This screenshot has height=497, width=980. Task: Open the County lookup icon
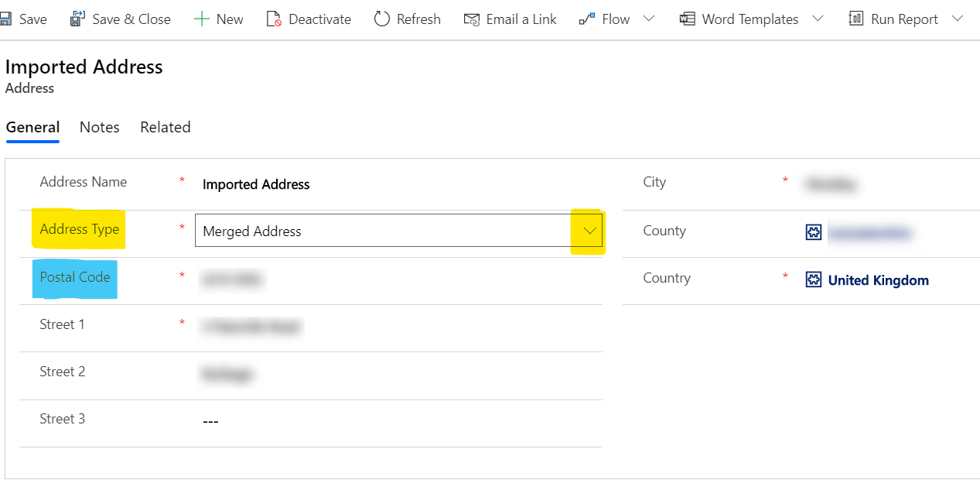814,231
